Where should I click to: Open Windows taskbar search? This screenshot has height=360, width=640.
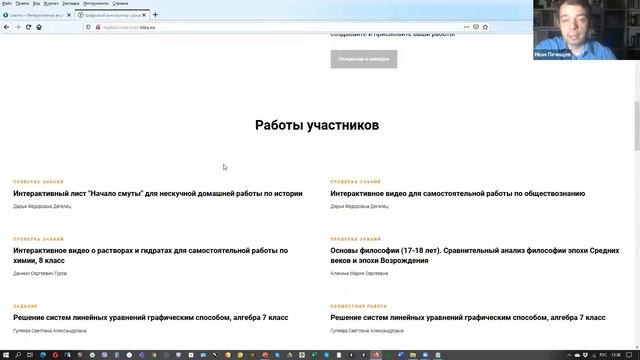pos(18,355)
